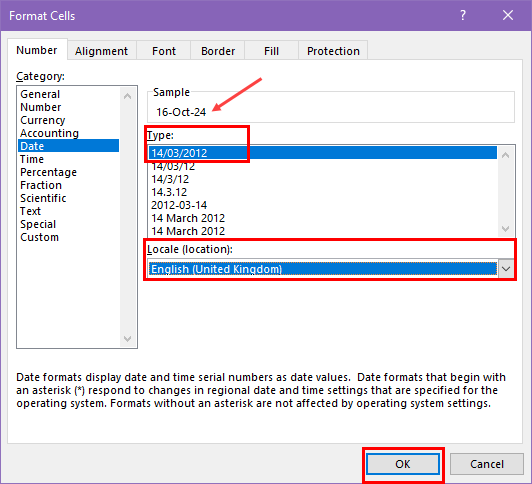Pick Percentage category
The image size is (532, 484).
tap(69, 172)
